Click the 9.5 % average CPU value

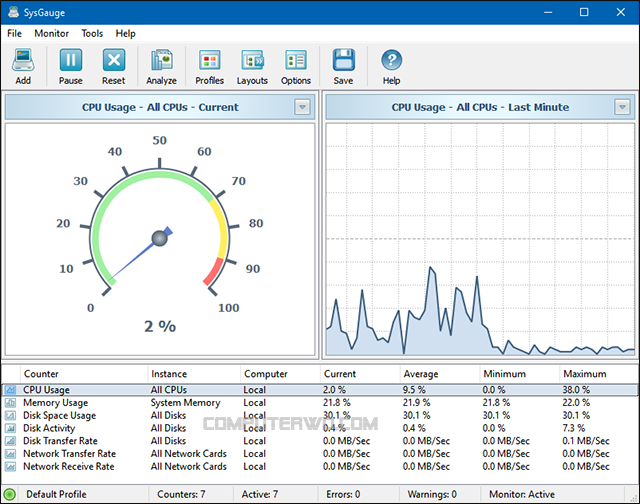click(414, 390)
